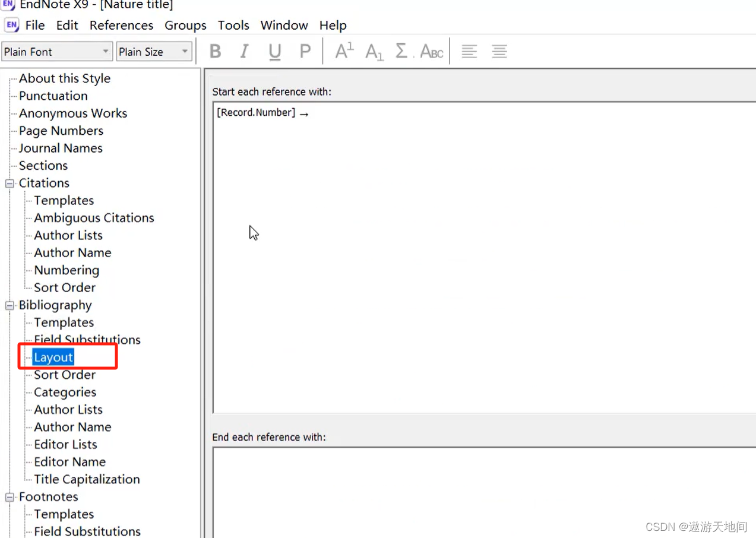756x538 pixels.
Task: Open Title Capitalization settings
Action: point(87,479)
